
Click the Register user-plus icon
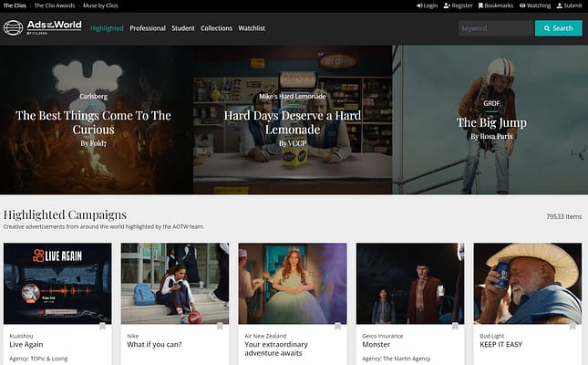click(447, 5)
